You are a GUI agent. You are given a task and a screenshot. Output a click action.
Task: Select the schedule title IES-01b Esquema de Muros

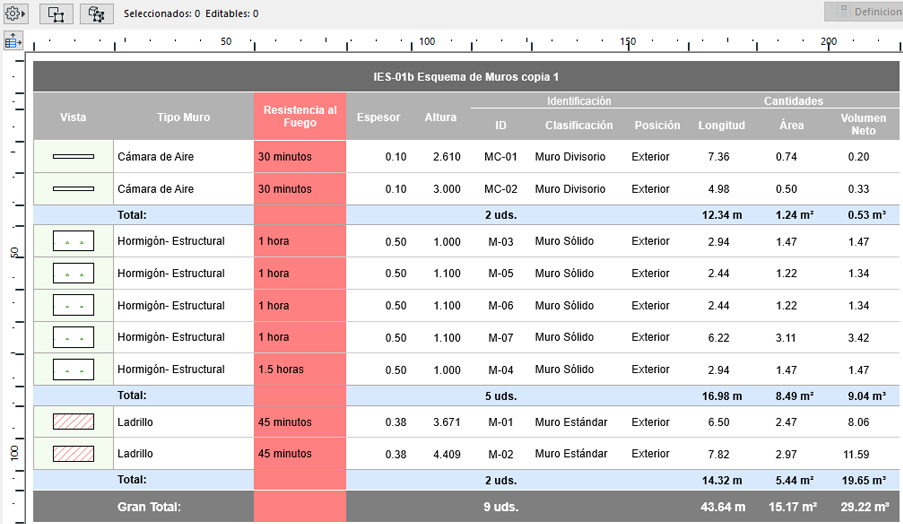click(466, 77)
